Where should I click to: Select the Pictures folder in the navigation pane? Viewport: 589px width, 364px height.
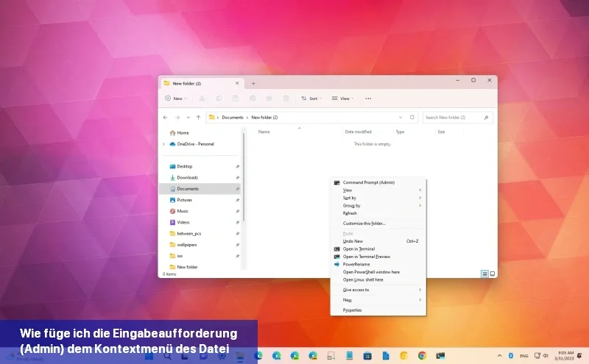click(x=184, y=200)
